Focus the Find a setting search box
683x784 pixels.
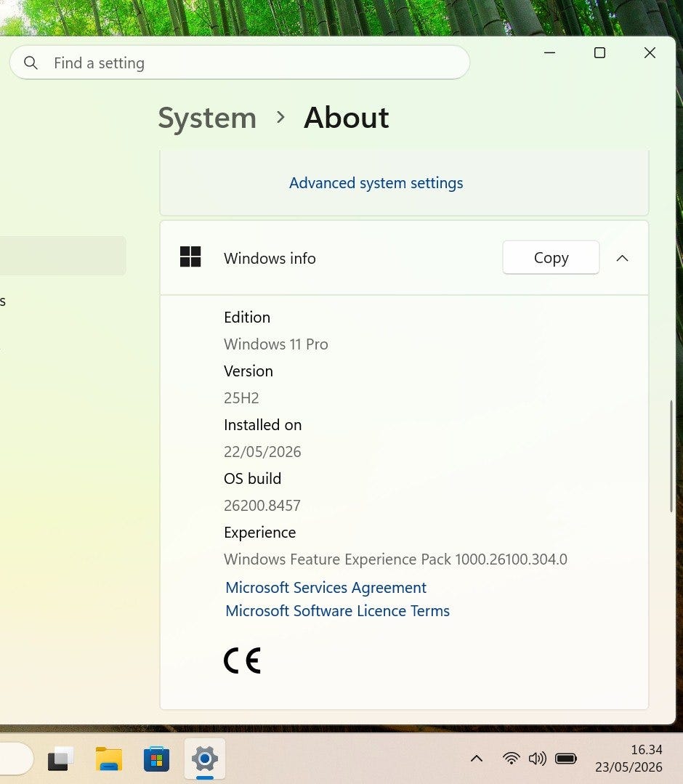click(240, 62)
